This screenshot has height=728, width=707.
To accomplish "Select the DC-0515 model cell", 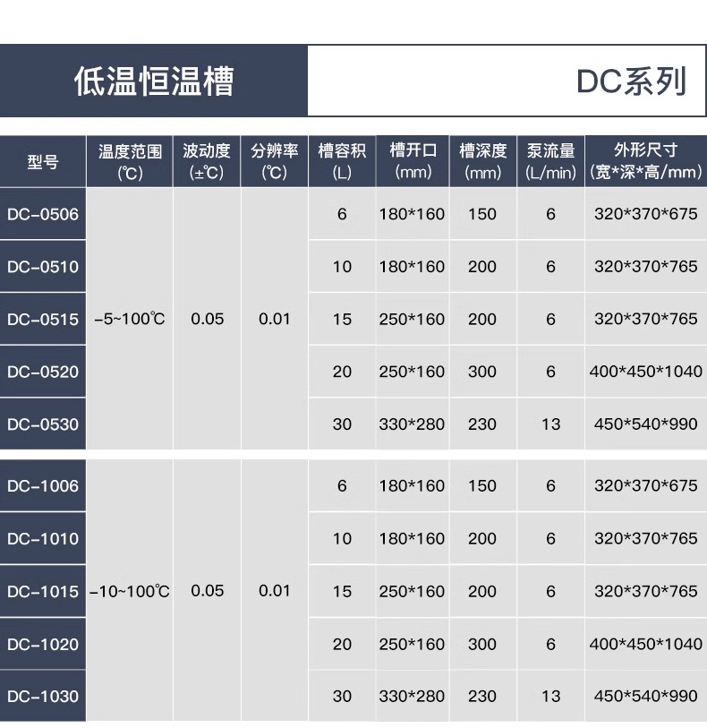I will click(x=43, y=319).
